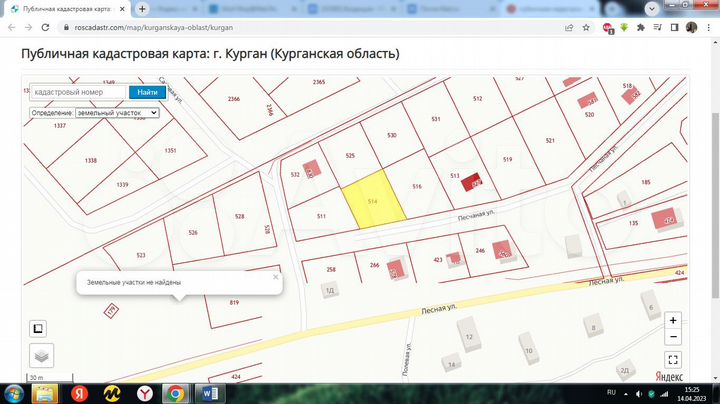Select the yellow highlighted parcel 514
This screenshot has width=720, height=404.
pyautogui.click(x=372, y=201)
